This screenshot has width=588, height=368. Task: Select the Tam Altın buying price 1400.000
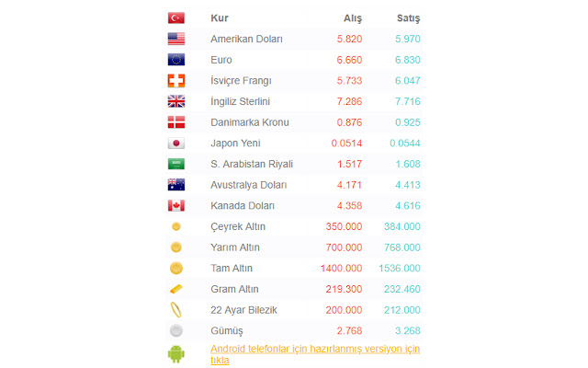(x=342, y=268)
